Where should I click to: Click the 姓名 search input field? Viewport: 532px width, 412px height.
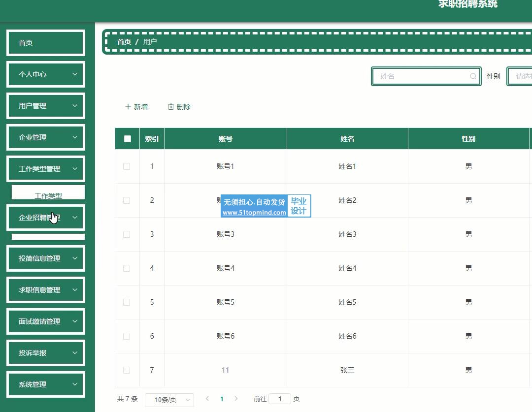point(426,76)
